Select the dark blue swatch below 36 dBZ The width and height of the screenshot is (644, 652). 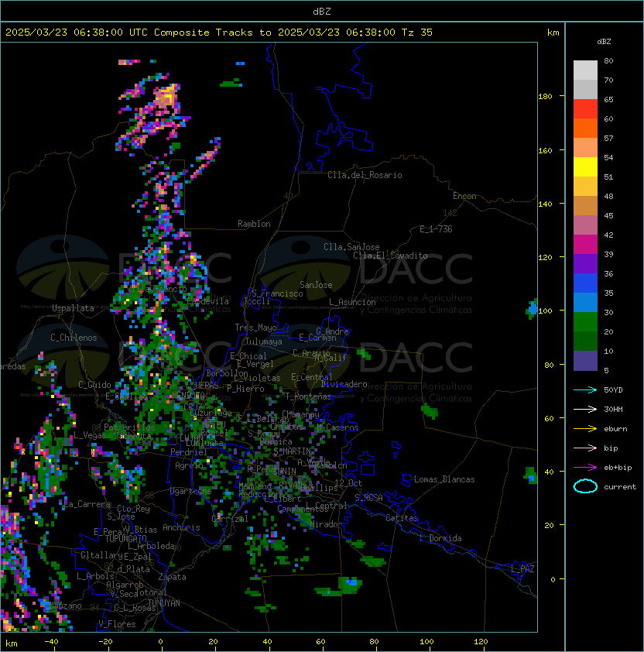click(585, 283)
